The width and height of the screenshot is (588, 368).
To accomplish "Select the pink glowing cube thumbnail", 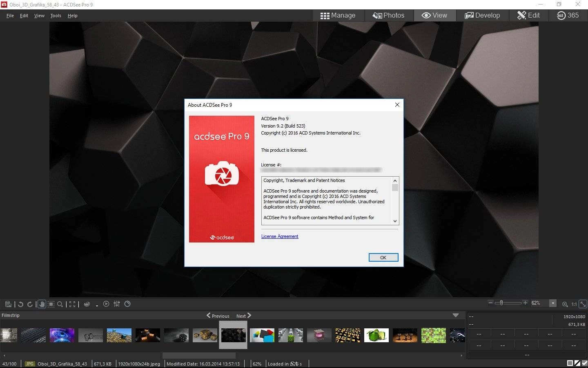I will (319, 335).
